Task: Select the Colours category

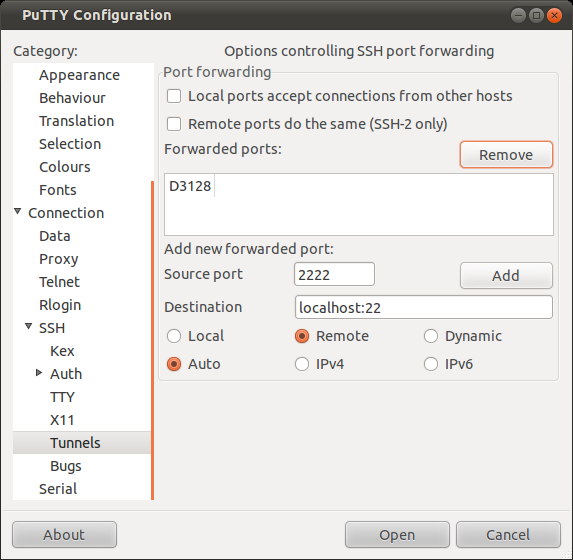Action: [65, 167]
